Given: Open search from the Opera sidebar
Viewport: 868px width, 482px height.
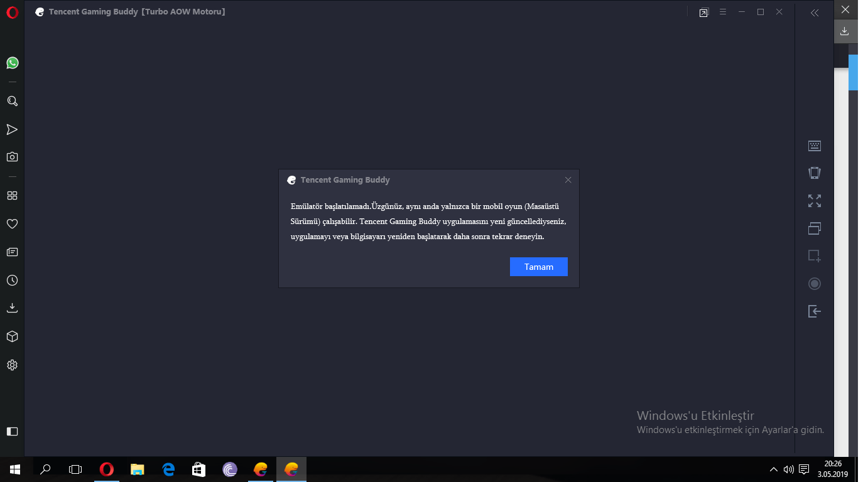Looking at the screenshot, I should tap(12, 101).
